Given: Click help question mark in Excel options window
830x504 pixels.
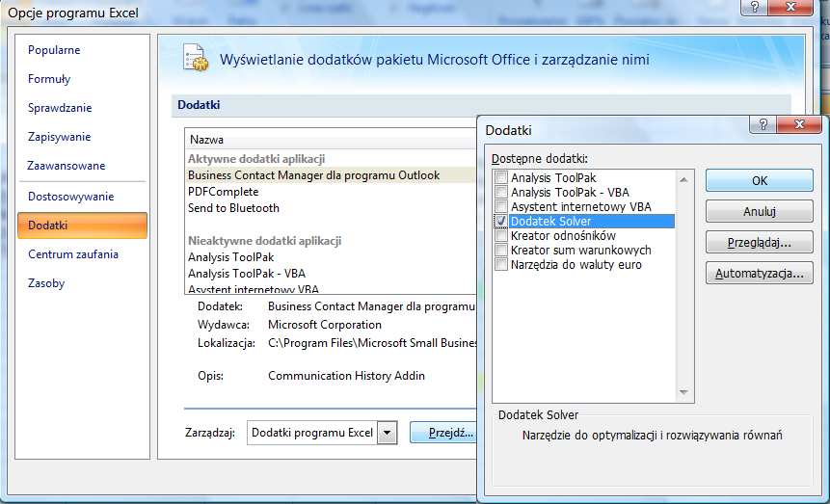Looking at the screenshot, I should [754, 8].
